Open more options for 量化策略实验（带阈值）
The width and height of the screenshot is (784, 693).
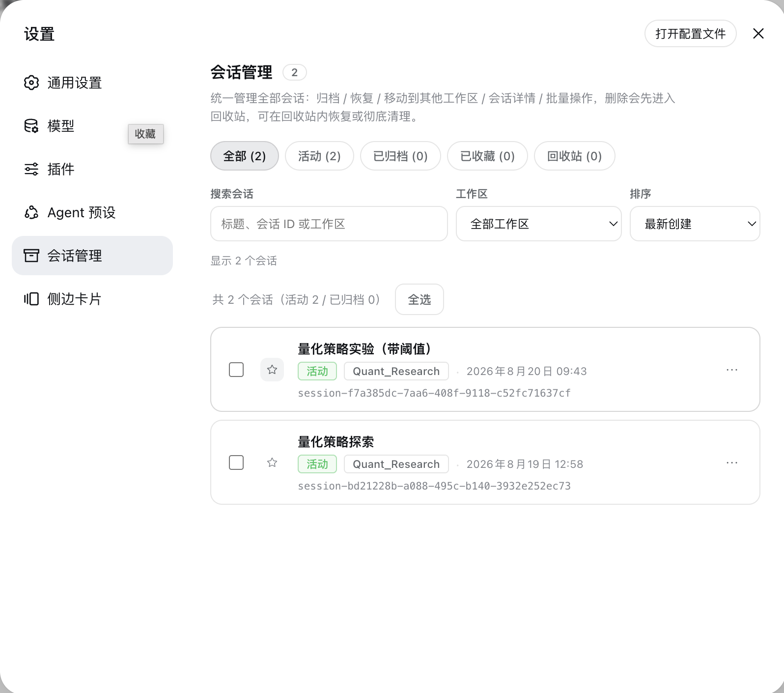click(732, 370)
